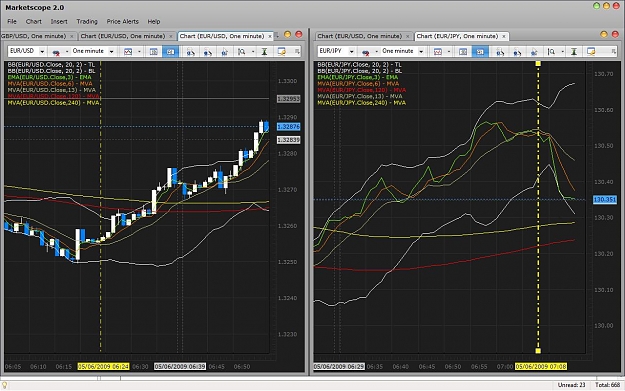The height and width of the screenshot is (391, 625).
Task: Click the 05/06/2009 06:24 date marker
Action: (x=103, y=366)
